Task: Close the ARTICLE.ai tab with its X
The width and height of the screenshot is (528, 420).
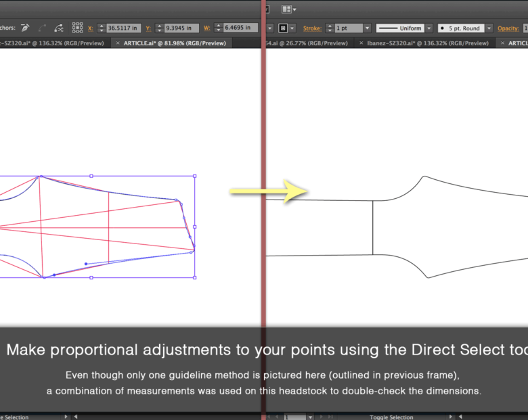Action: [118, 43]
